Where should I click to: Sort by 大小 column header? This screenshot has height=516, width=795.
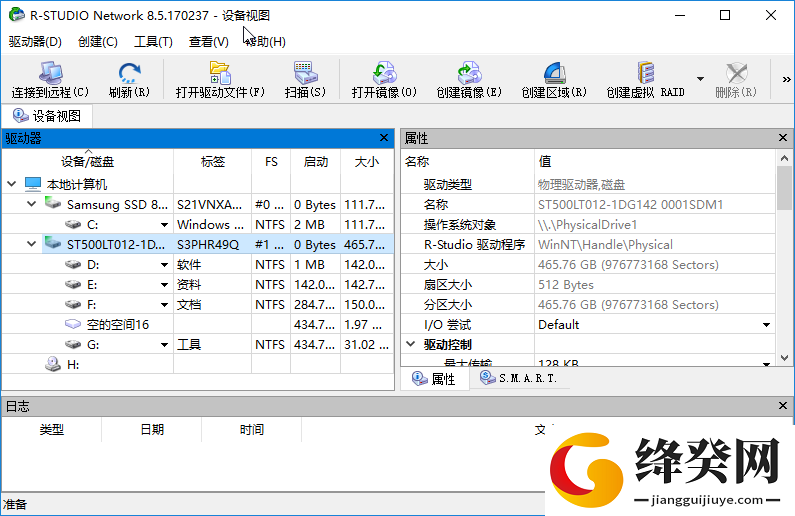(367, 162)
